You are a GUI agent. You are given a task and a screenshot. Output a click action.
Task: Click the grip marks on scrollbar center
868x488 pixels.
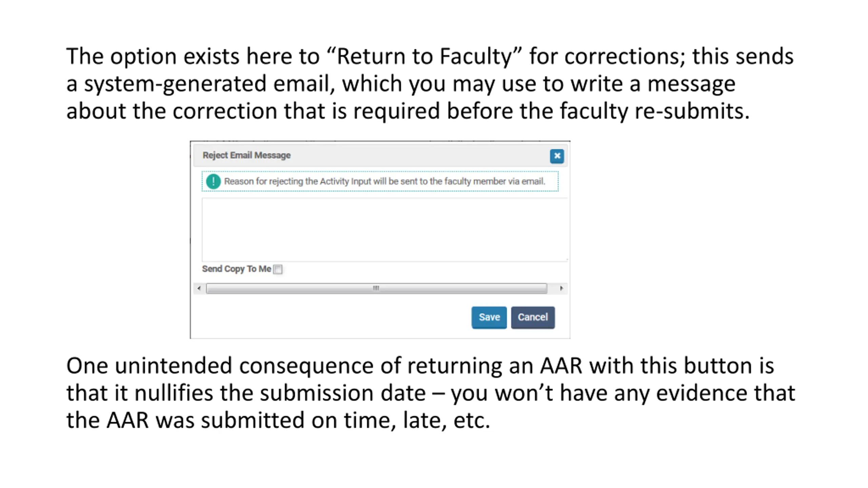click(376, 288)
